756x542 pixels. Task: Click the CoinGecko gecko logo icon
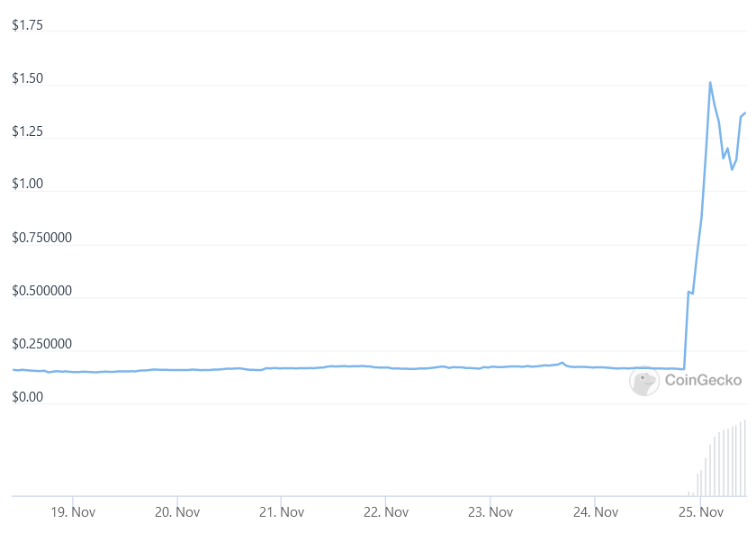[x=644, y=381]
